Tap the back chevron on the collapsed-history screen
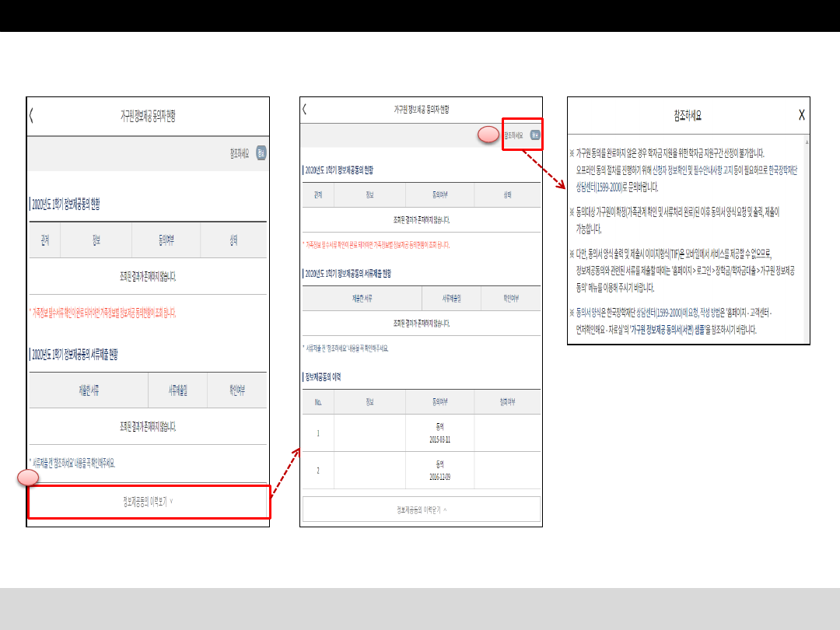This screenshot has height=630, width=840. [32, 117]
